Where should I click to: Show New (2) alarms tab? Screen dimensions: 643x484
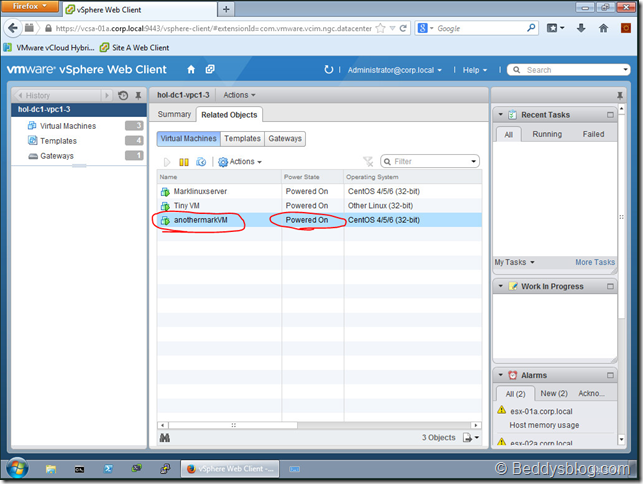click(554, 393)
